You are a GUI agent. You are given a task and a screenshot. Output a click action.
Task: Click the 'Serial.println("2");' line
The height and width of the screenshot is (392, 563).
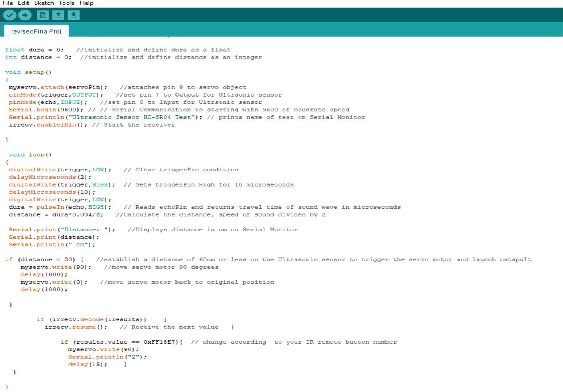(107, 357)
